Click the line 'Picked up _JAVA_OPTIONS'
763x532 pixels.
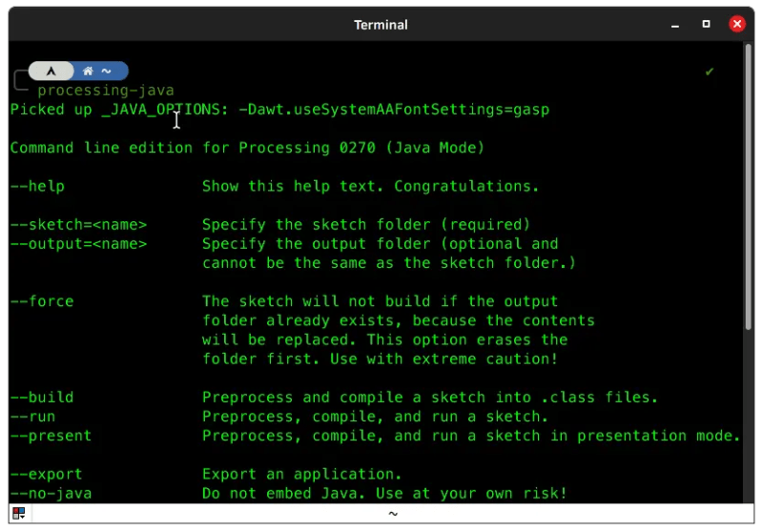coord(279,110)
